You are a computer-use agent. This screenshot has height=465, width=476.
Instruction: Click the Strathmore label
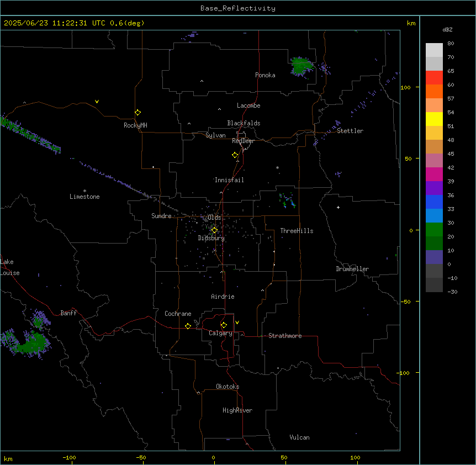[285, 336]
